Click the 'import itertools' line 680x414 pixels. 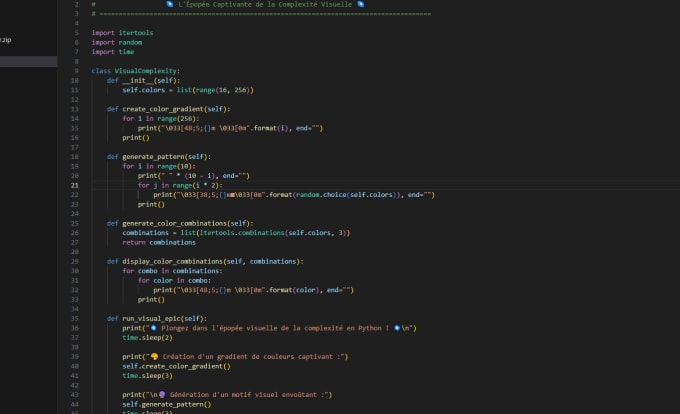(x=122, y=33)
